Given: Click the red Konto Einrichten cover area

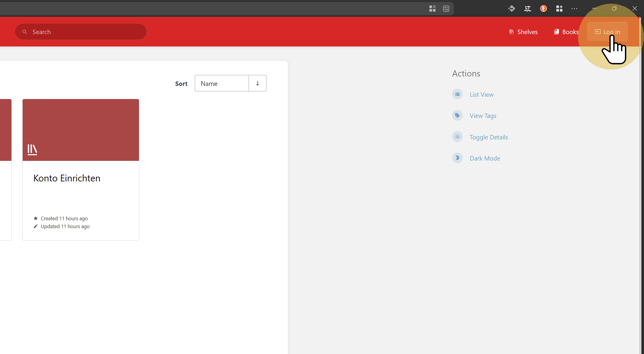Looking at the screenshot, I should 81,123.
